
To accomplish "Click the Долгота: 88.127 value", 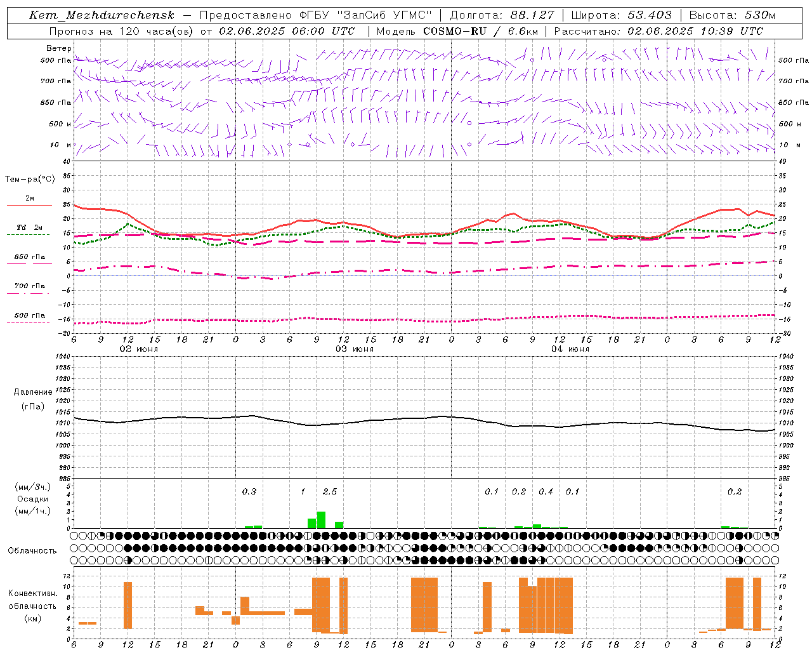I will pyautogui.click(x=502, y=15).
